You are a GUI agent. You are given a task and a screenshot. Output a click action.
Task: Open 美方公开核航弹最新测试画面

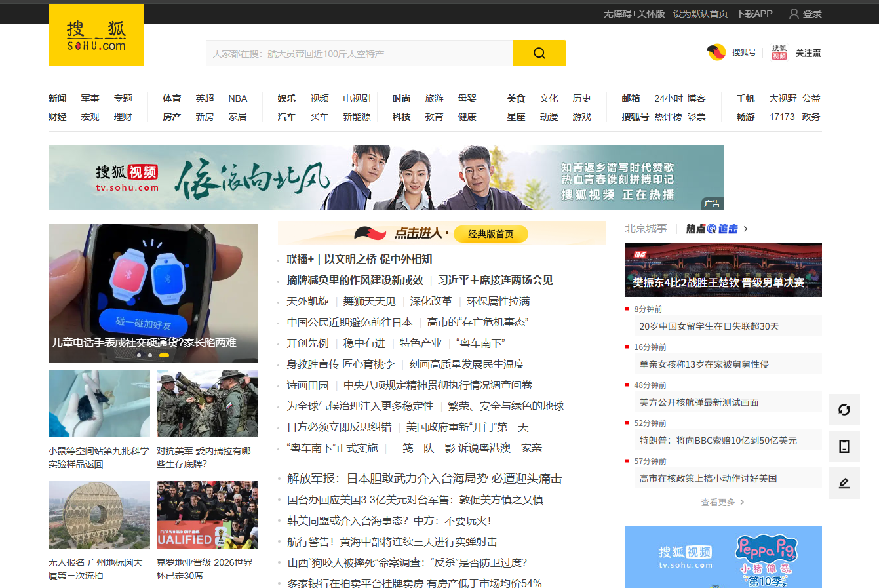[x=699, y=402]
